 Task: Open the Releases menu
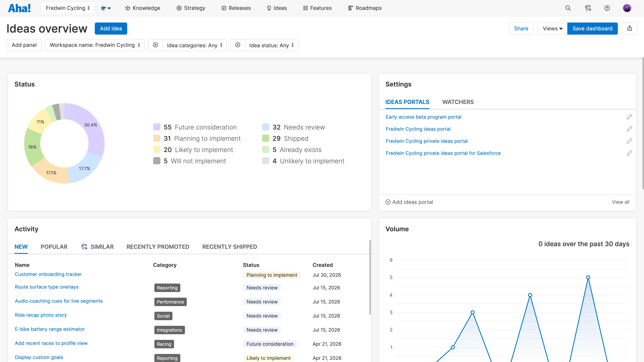[x=236, y=8]
